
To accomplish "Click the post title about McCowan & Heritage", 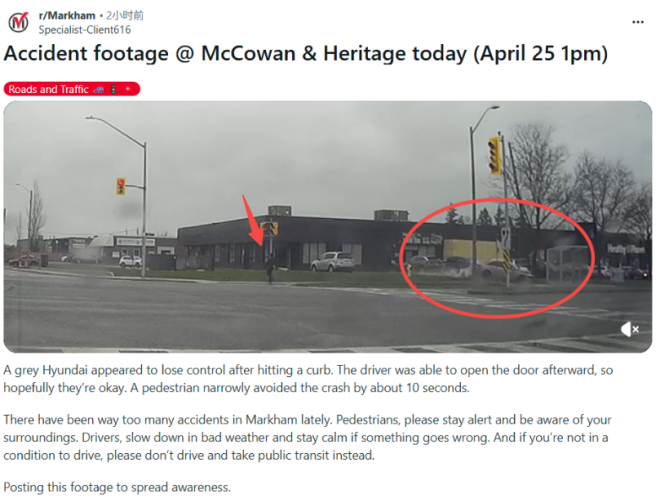I will 306,54.
